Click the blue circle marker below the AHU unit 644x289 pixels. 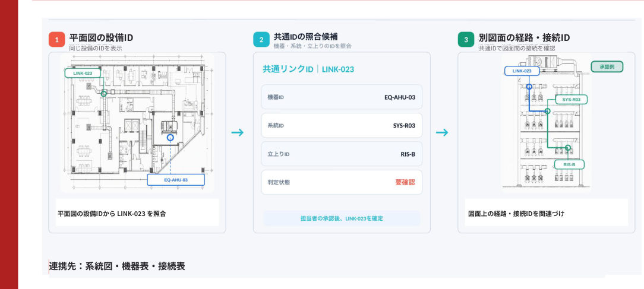point(171,138)
